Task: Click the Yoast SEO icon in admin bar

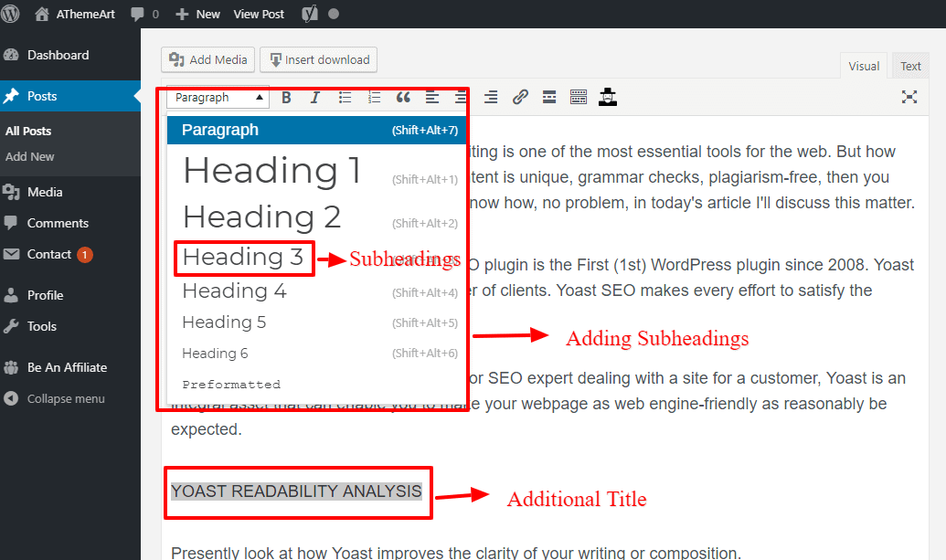Action: coord(310,14)
